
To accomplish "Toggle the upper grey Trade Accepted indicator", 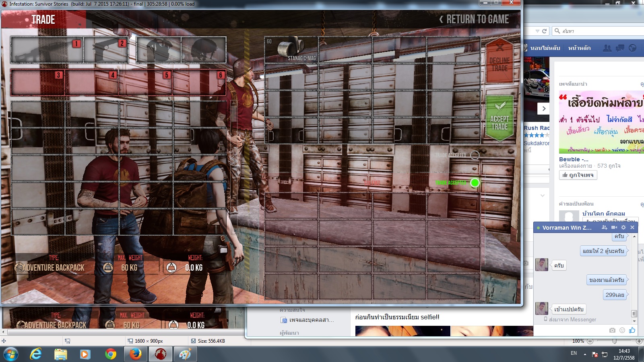I will click(475, 155).
